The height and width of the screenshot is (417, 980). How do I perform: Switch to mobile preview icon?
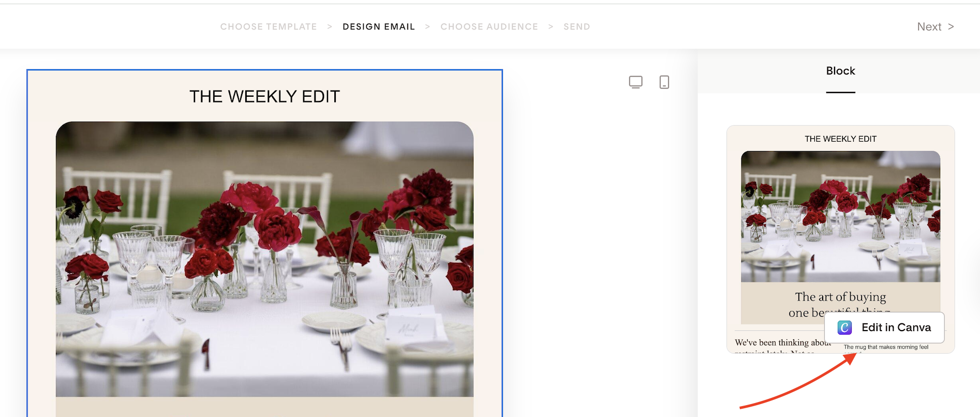click(x=664, y=82)
